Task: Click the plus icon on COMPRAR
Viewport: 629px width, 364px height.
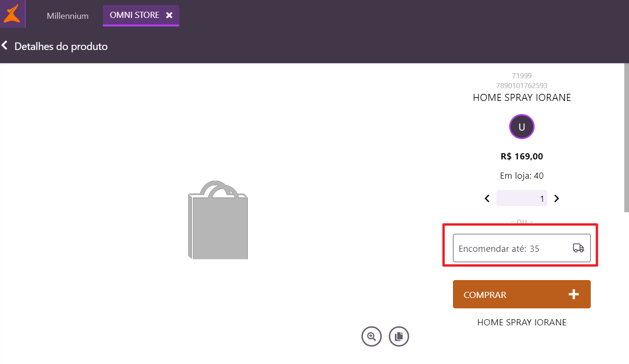Action: click(573, 295)
